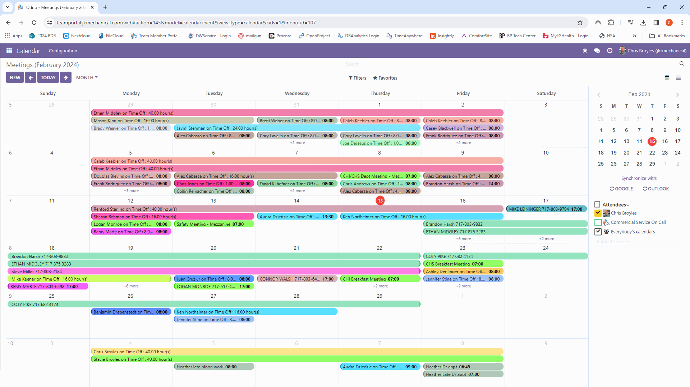
Task: Select February 22 in mini calendar
Action: [652, 153]
